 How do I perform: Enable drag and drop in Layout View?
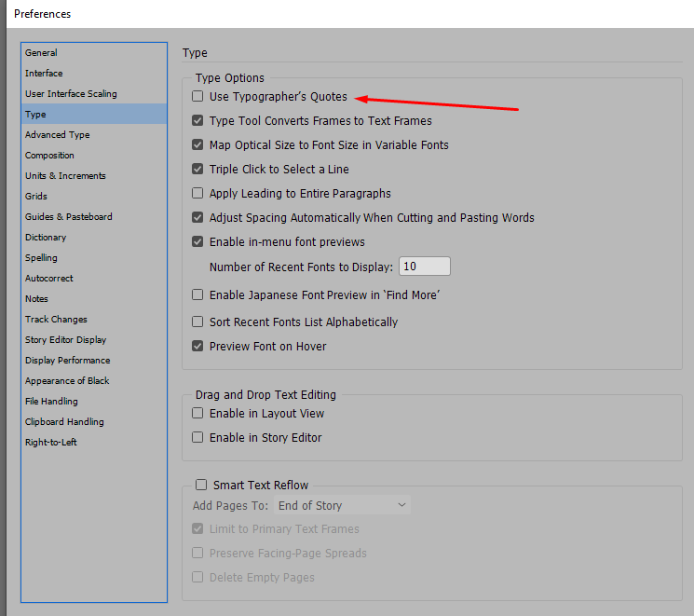point(197,414)
